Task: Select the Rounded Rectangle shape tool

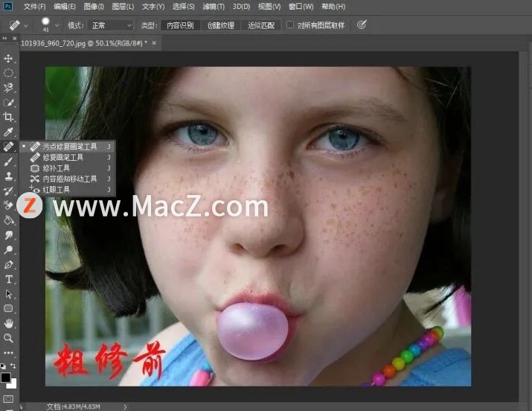Action: point(8,308)
